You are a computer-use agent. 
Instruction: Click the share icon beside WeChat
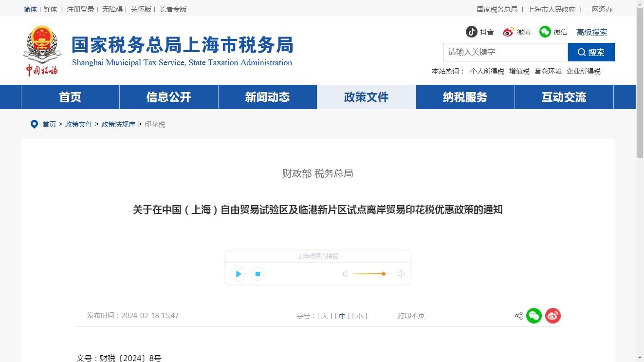pyautogui.click(x=518, y=316)
